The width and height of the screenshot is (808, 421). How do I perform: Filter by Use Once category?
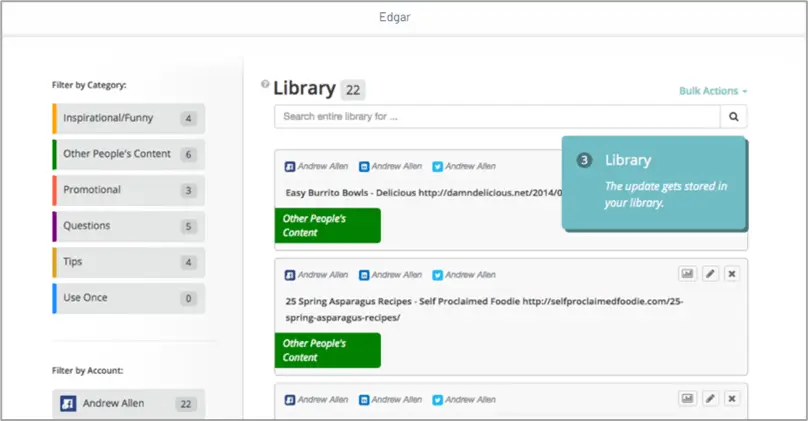click(128, 298)
